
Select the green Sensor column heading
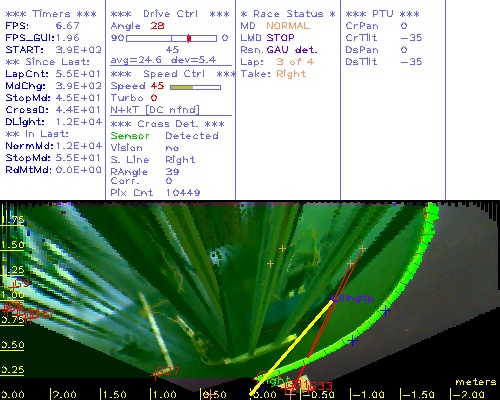pos(130,136)
